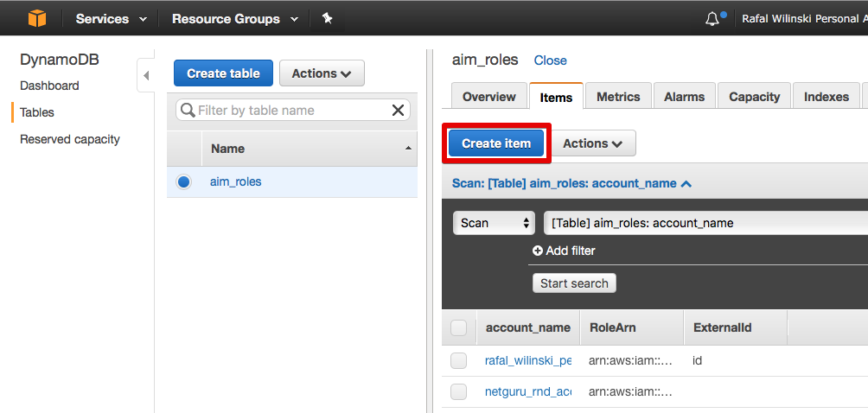Collapse the DynamoDB sidebar with arrow handle
This screenshot has width=868, height=413.
click(x=146, y=75)
